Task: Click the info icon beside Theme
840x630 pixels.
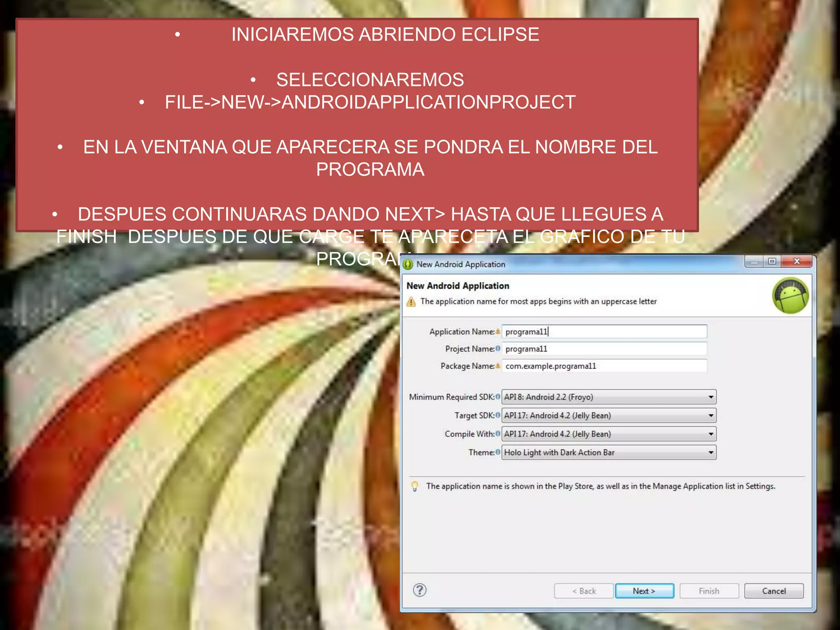Action: (x=498, y=452)
